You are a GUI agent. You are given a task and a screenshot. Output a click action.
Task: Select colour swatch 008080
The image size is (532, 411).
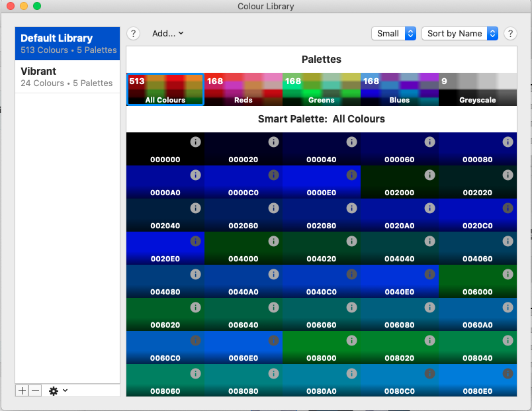coord(244,381)
